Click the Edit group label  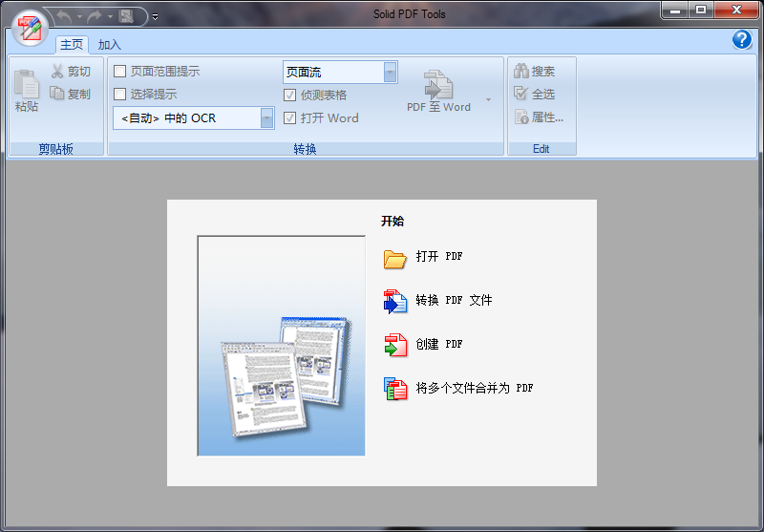click(x=541, y=149)
